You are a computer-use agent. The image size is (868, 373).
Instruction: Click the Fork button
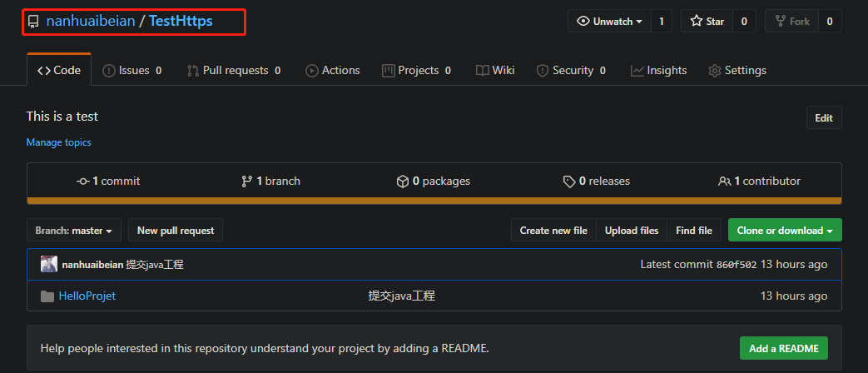point(792,22)
